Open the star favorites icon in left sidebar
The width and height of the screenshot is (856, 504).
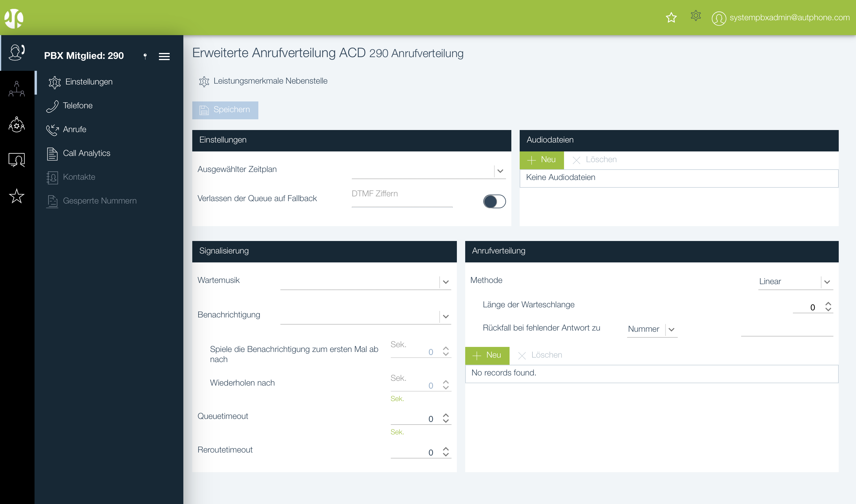[17, 196]
